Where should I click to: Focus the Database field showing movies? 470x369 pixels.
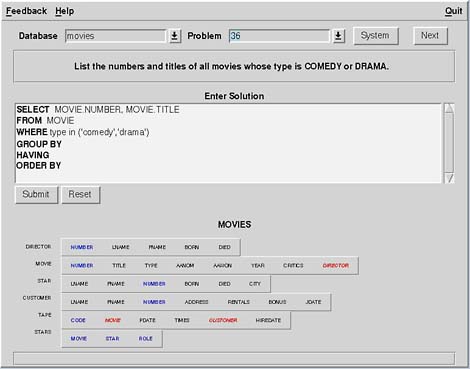(115, 36)
